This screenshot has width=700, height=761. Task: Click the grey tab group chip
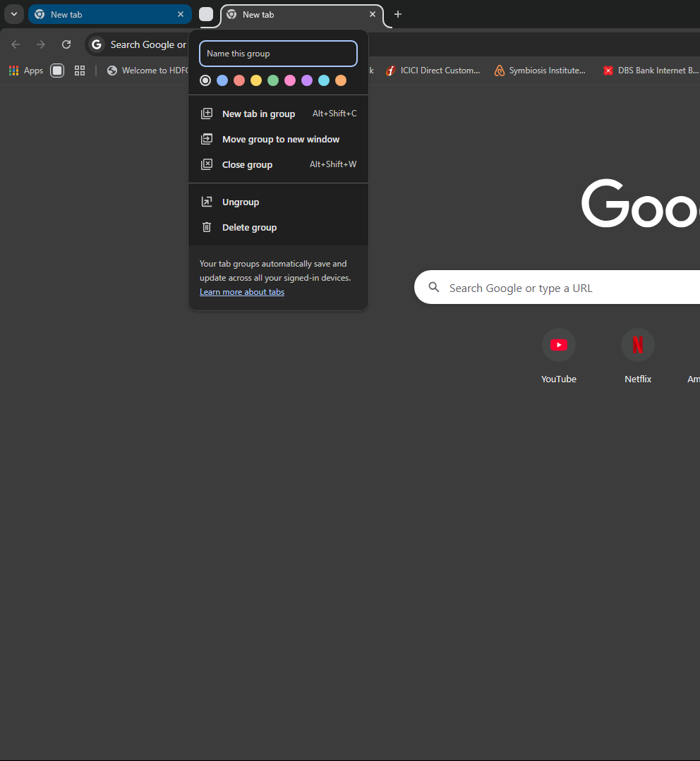point(206,15)
